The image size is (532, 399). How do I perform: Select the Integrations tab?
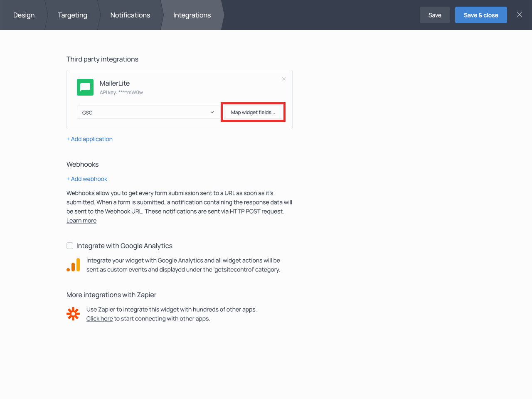(x=192, y=15)
